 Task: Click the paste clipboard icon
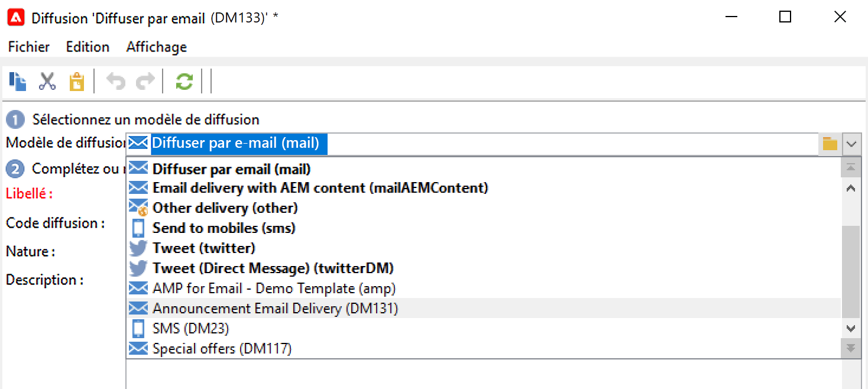(x=76, y=82)
